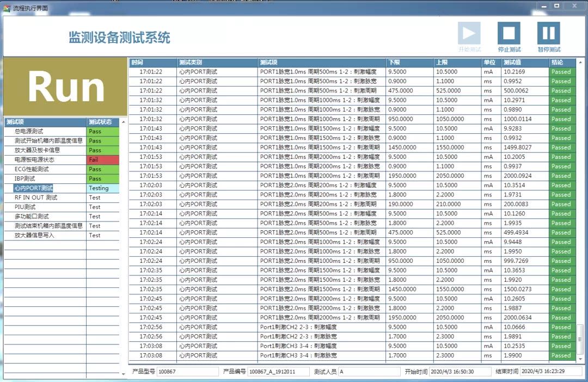Click test value 499.4934 cell
Screen dimensions: 588x382
[x=525, y=232]
